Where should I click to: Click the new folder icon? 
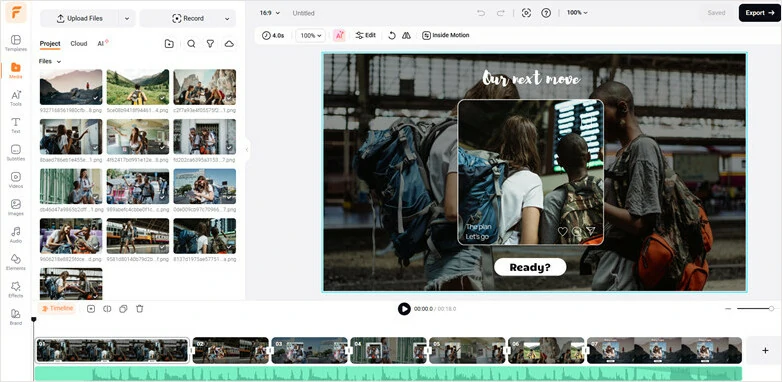[x=170, y=44]
